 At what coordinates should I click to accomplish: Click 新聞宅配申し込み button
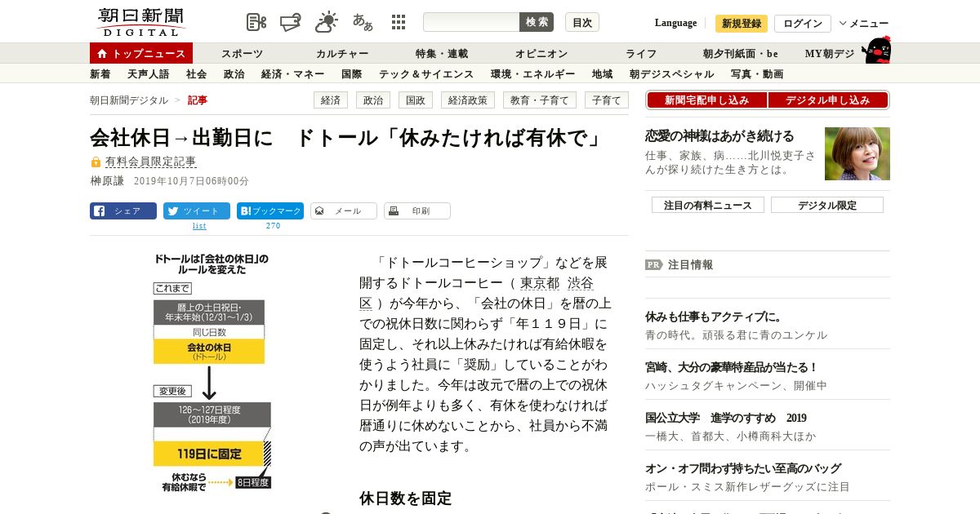tap(707, 100)
